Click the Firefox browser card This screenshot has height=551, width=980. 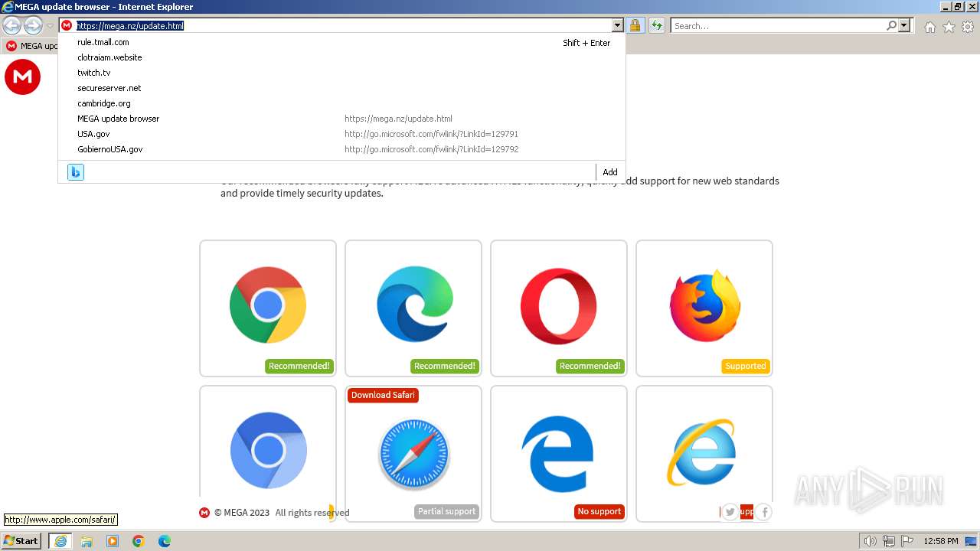point(704,308)
